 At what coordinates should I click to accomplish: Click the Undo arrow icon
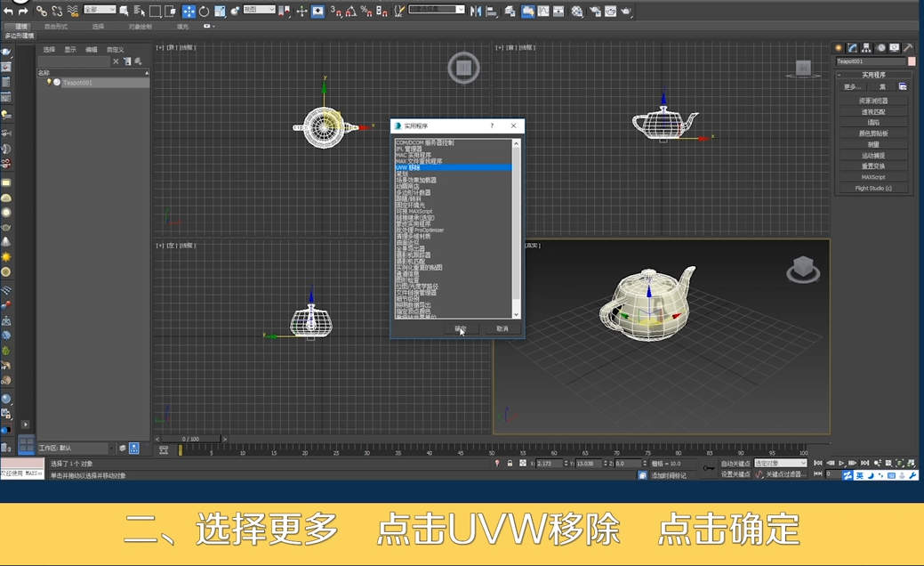(8, 12)
